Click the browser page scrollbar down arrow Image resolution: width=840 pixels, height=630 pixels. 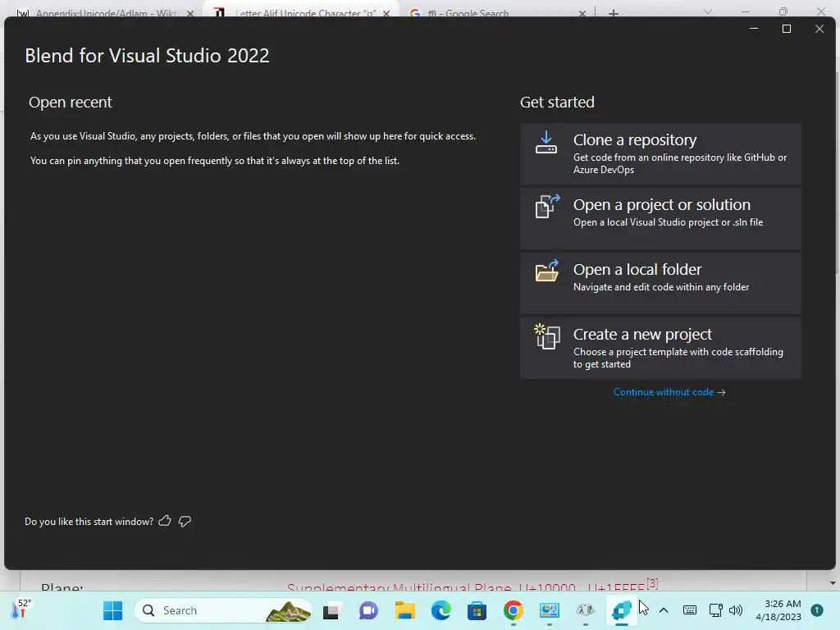coord(833,583)
